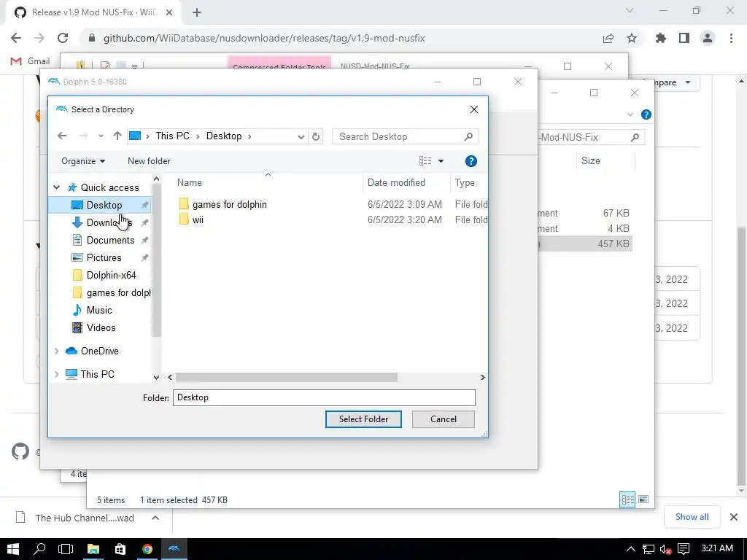Expand the address bar path history dropdown
Image resolution: width=747 pixels, height=560 pixels.
pyautogui.click(x=301, y=136)
